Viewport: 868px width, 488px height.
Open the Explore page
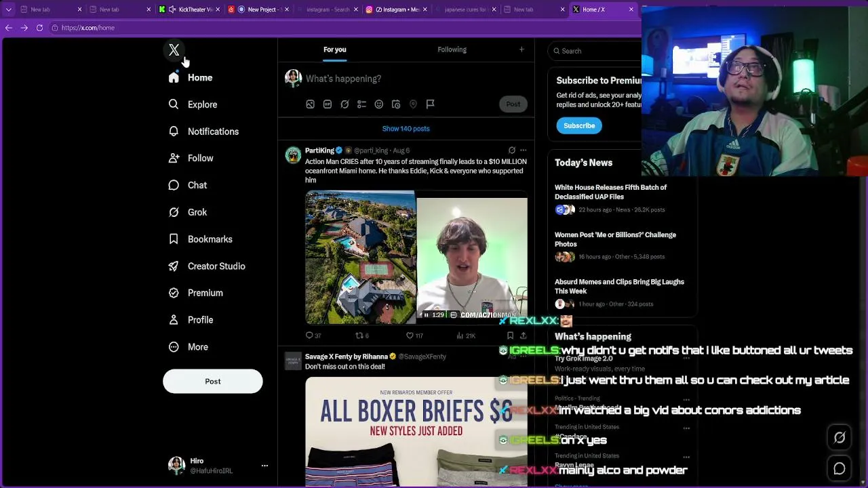point(193,104)
